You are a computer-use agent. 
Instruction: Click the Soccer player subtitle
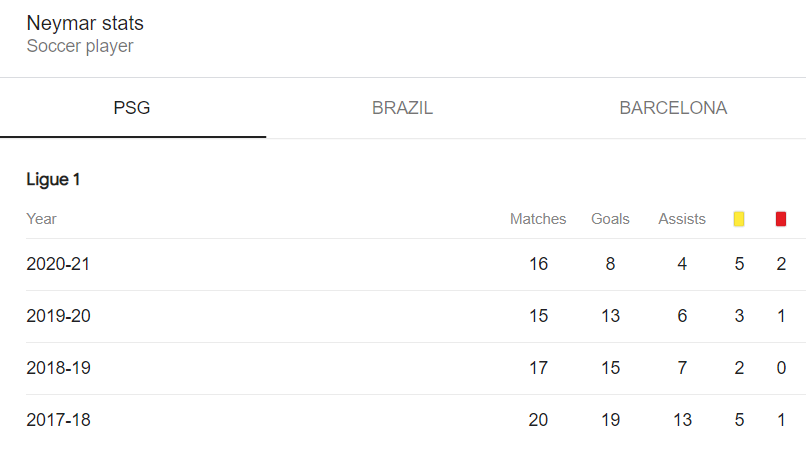(x=80, y=46)
